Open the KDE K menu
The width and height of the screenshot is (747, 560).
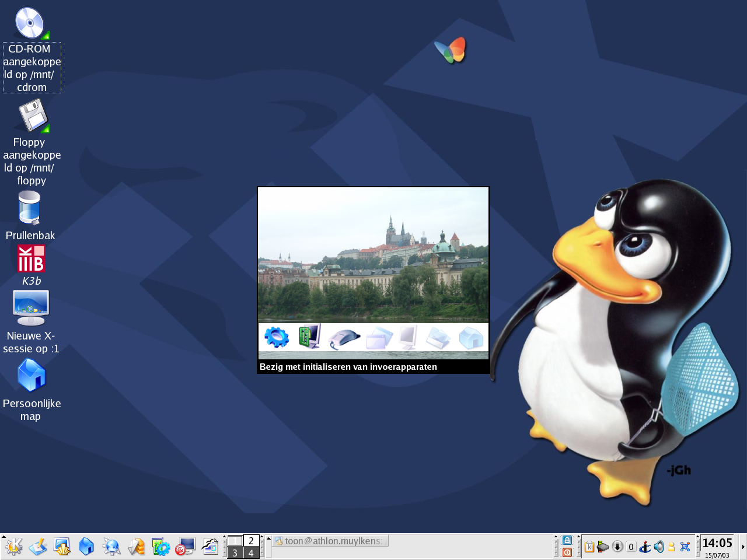13,547
